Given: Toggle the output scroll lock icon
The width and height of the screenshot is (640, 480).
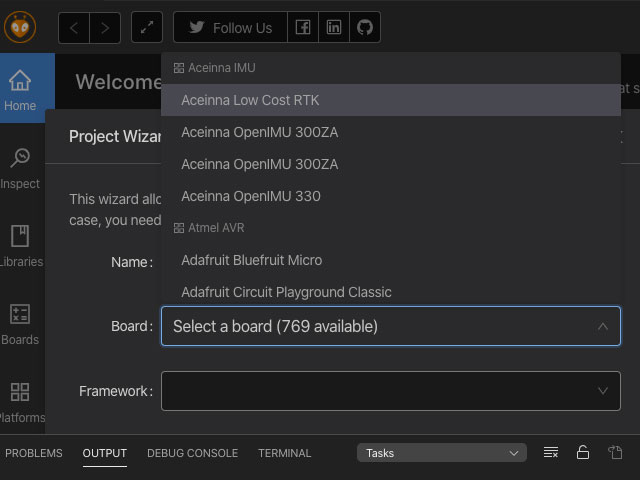Looking at the screenshot, I should 583,453.
